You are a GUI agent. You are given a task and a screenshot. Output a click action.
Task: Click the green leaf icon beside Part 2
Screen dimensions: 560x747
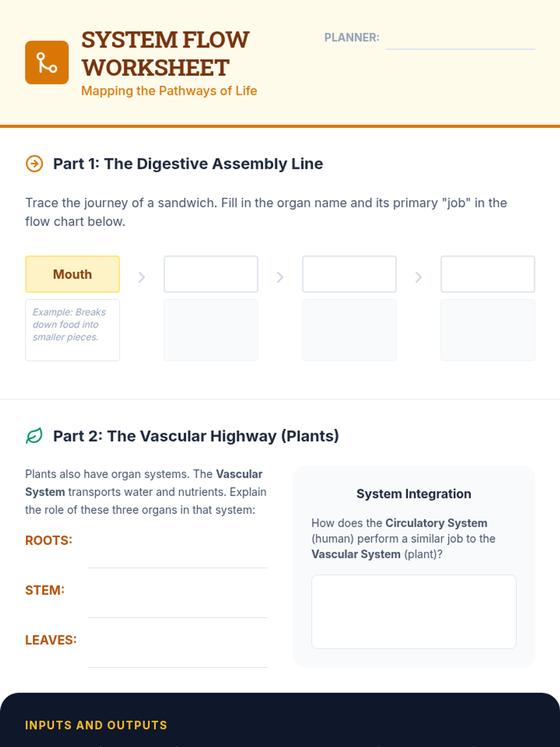34,436
